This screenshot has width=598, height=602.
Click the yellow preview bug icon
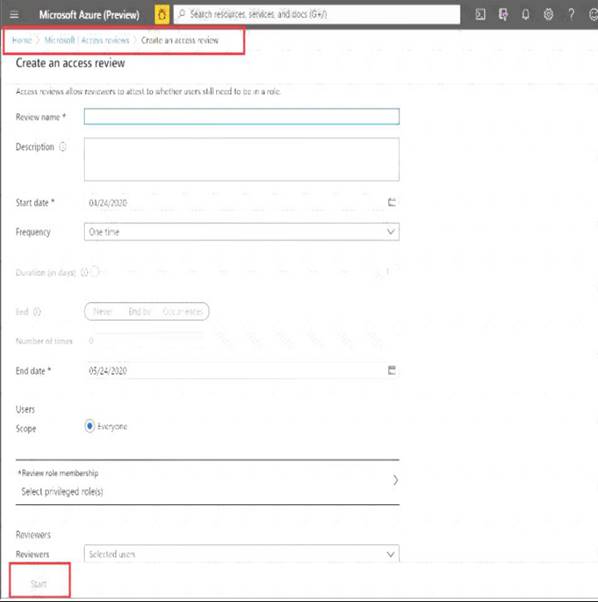pos(162,15)
